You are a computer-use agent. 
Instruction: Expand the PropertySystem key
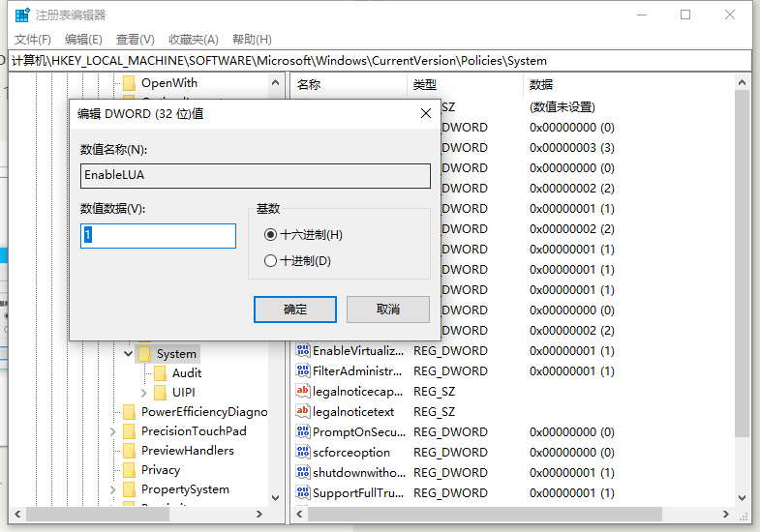tap(113, 489)
